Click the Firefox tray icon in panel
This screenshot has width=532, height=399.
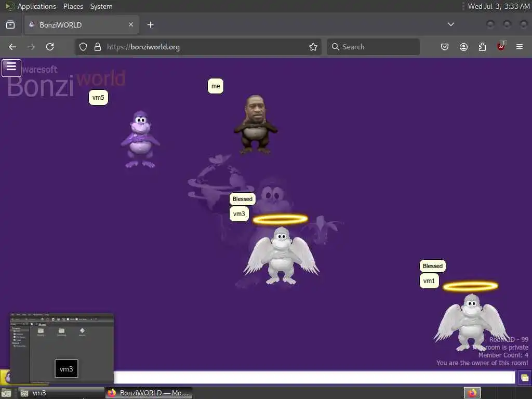pyautogui.click(x=472, y=393)
